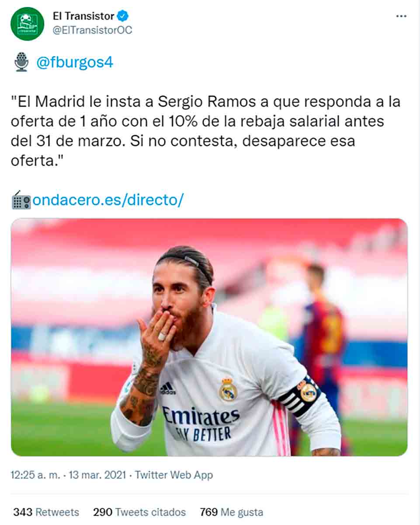Viewport: 420px width, 525px height.
Task: Click the blue verified badge
Action: point(124,17)
